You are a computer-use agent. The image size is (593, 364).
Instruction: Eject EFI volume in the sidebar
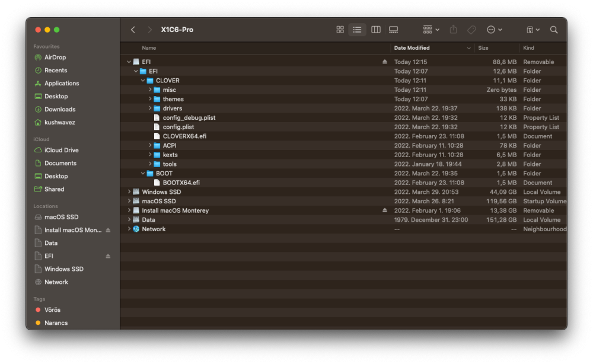pos(108,256)
